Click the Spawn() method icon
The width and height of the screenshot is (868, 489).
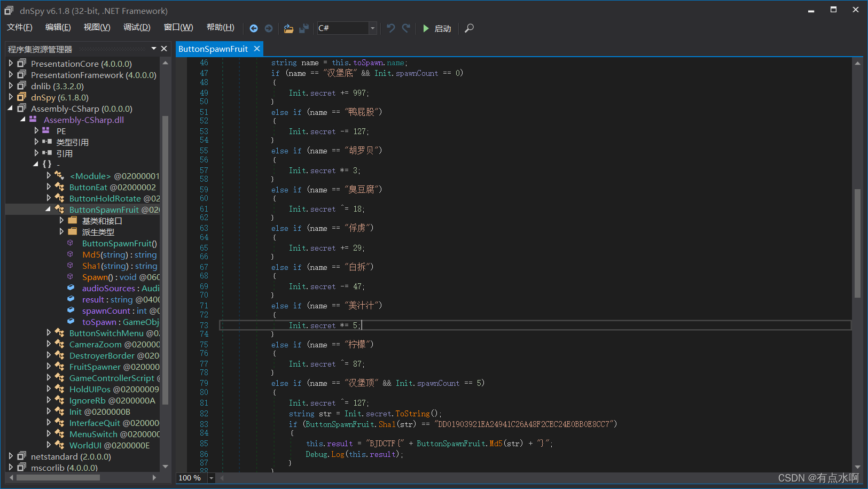70,277
